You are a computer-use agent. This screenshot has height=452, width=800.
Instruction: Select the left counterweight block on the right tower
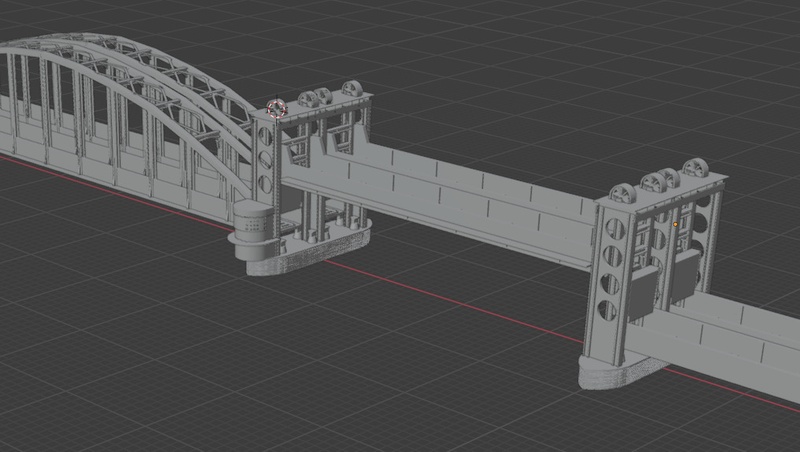coord(642,294)
